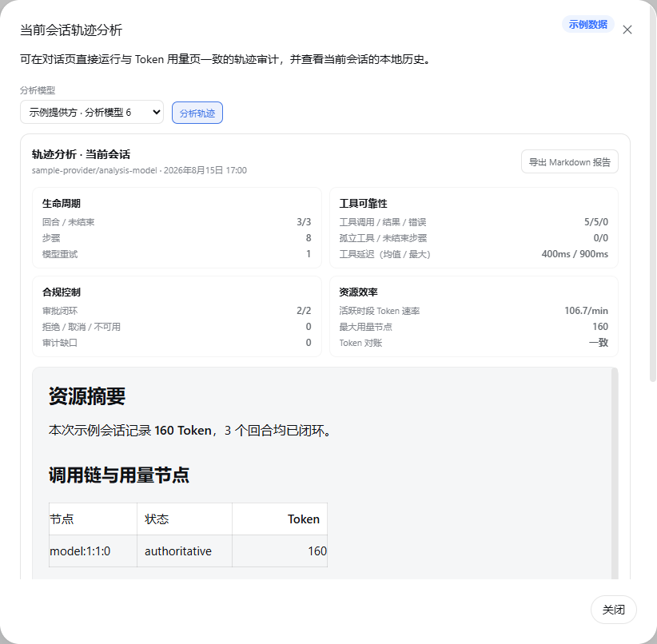Click the 拒绝 / 取消 / 不可用 label
657x644 pixels.
82,327
